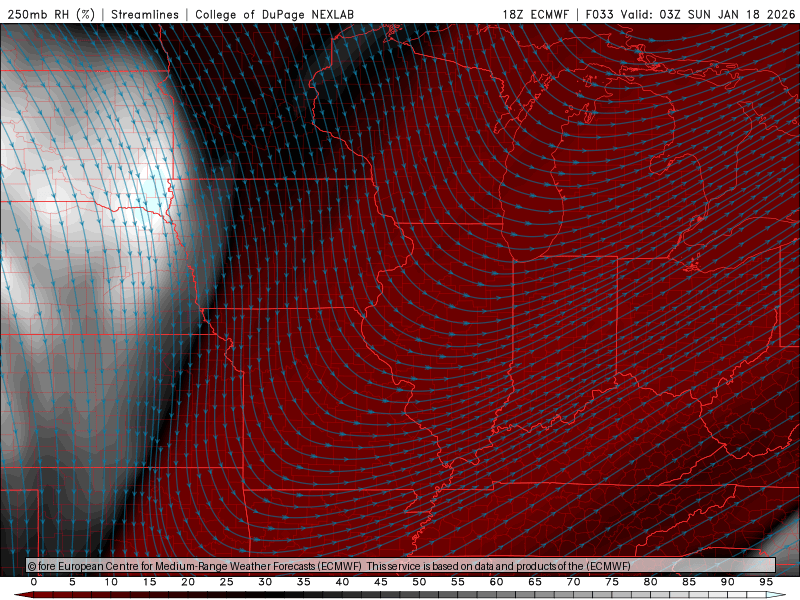Click the ECMWF copyright notice text
This screenshot has height=600, width=800.
[x=329, y=566]
